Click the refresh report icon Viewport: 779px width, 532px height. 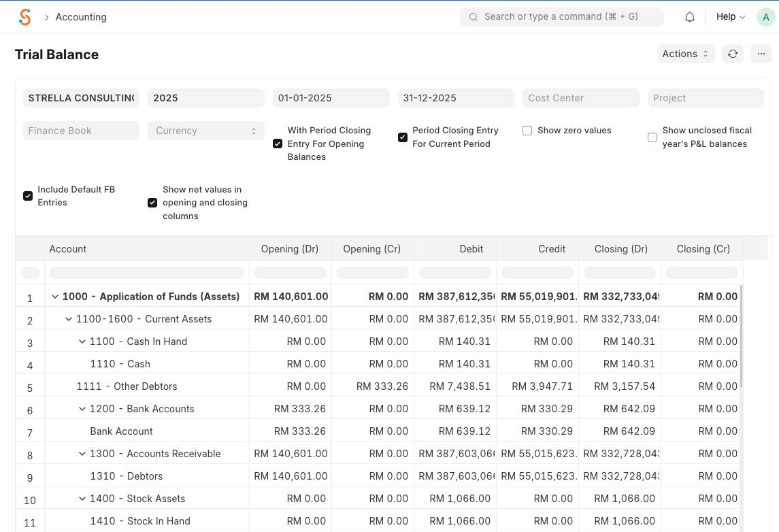(x=732, y=54)
